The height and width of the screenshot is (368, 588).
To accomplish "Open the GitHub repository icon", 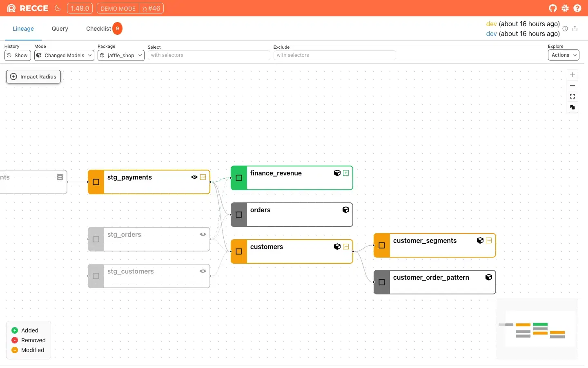I will coord(553,8).
